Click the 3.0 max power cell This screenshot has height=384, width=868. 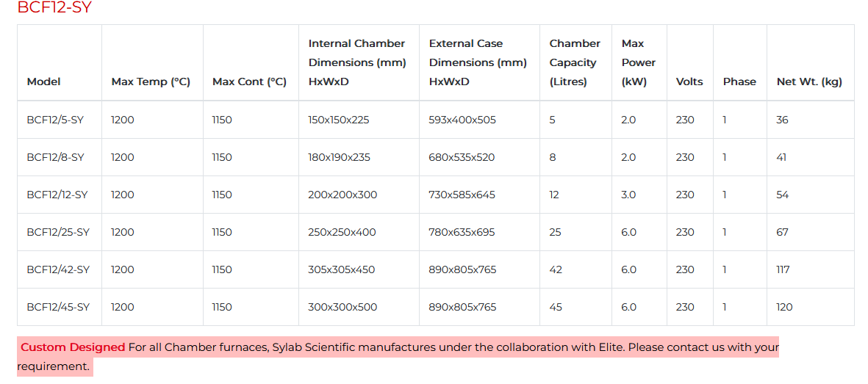pyautogui.click(x=628, y=195)
